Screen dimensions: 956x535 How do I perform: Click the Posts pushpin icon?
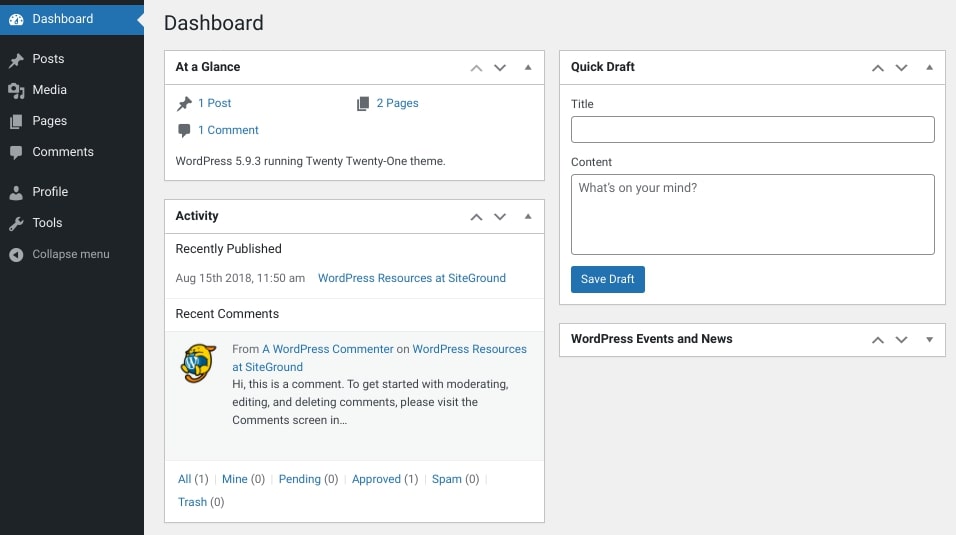click(16, 60)
